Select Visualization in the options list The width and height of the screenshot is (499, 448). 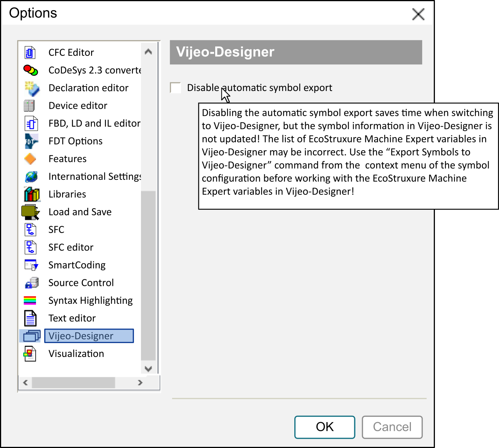pos(76,354)
